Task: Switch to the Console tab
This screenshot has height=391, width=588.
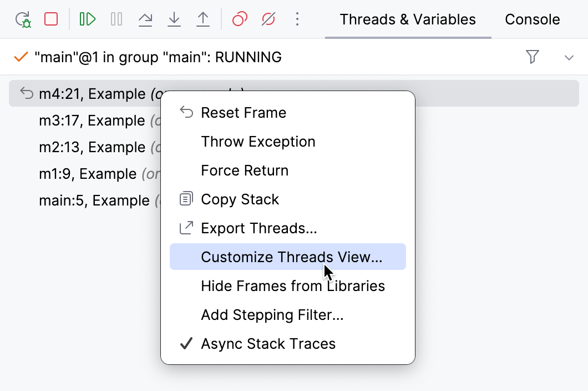Action: [x=531, y=19]
